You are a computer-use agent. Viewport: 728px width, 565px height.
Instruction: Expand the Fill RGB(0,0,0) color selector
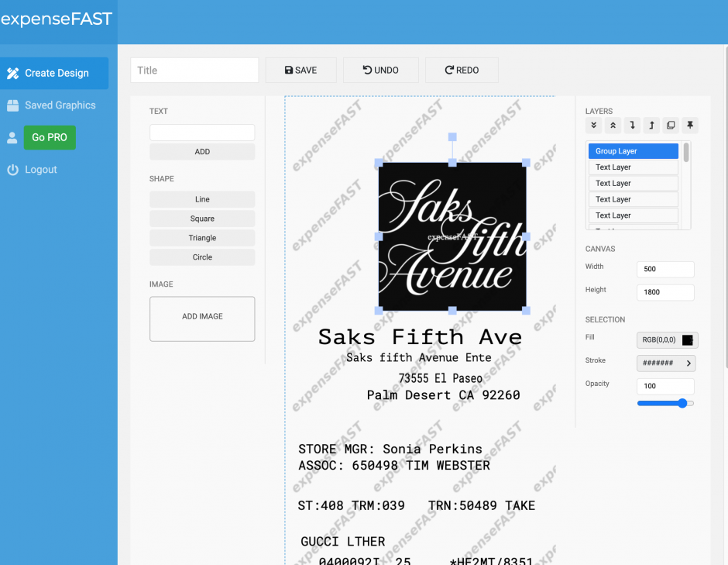[665, 339]
